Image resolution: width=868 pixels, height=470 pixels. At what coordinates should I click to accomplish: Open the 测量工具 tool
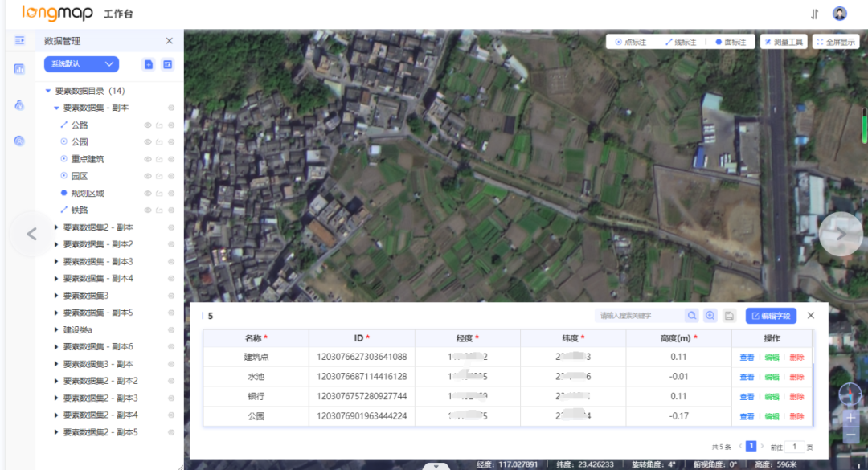(x=784, y=42)
